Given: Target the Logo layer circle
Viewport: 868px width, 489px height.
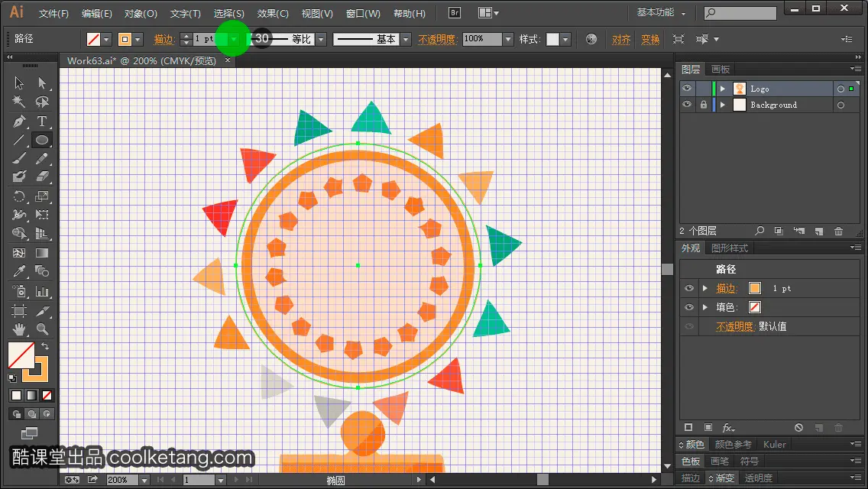Looking at the screenshot, I should [840, 89].
